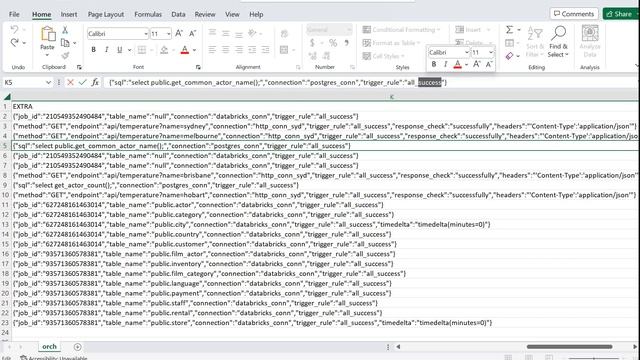Cancel formula entry with red X
The width and height of the screenshot is (640, 360).
tap(70, 82)
